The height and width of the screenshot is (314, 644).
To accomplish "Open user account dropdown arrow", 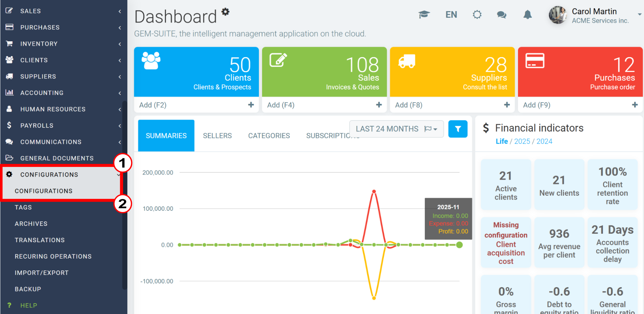I will 639,14.
